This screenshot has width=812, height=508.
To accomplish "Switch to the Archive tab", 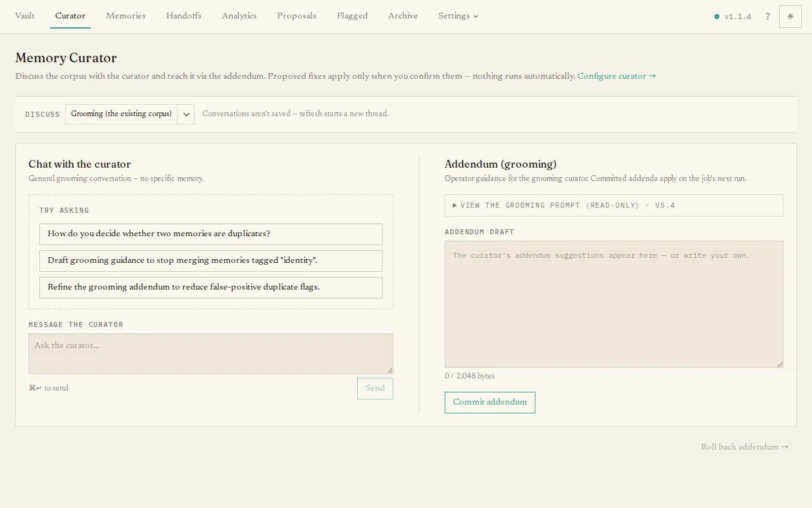I will pyautogui.click(x=403, y=16).
